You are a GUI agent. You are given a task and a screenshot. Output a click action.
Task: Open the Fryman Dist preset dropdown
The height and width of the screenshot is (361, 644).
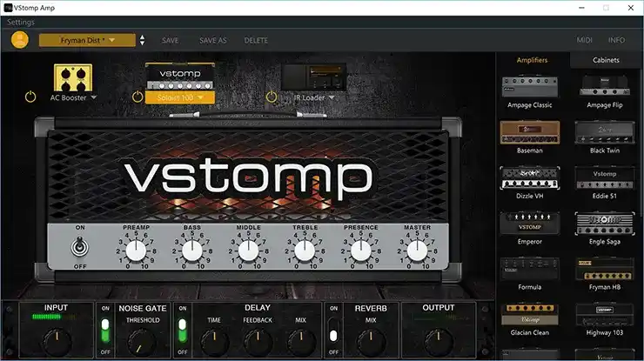click(87, 40)
